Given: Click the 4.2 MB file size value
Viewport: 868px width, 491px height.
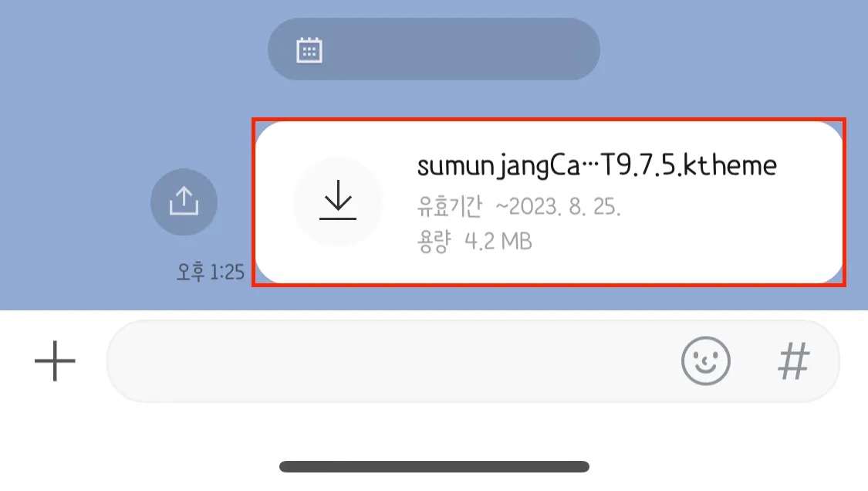Looking at the screenshot, I should (x=498, y=242).
